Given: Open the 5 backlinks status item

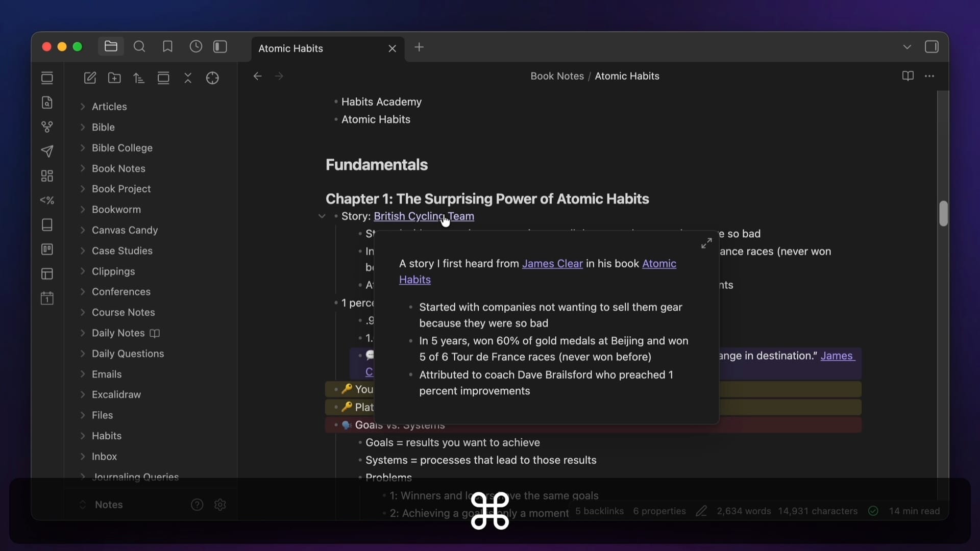Looking at the screenshot, I should click(599, 511).
